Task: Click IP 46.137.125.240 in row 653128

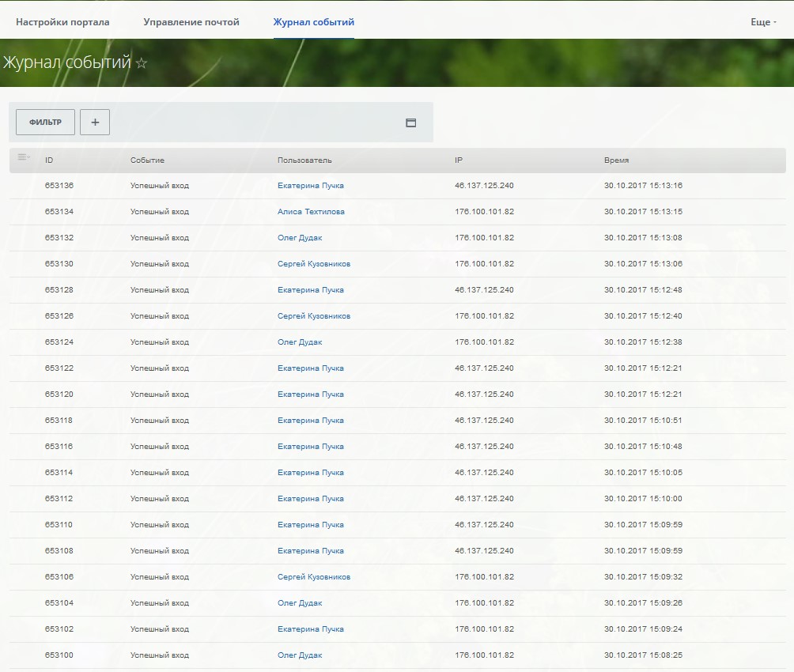Action: 484,289
